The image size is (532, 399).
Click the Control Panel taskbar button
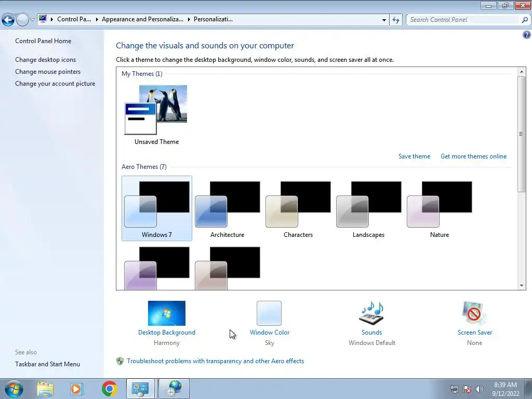(x=140, y=389)
